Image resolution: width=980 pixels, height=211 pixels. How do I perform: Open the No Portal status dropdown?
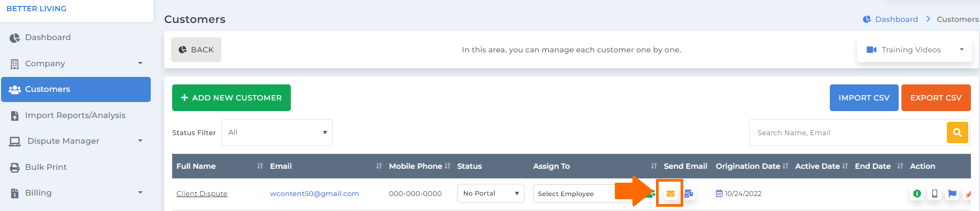coord(491,193)
